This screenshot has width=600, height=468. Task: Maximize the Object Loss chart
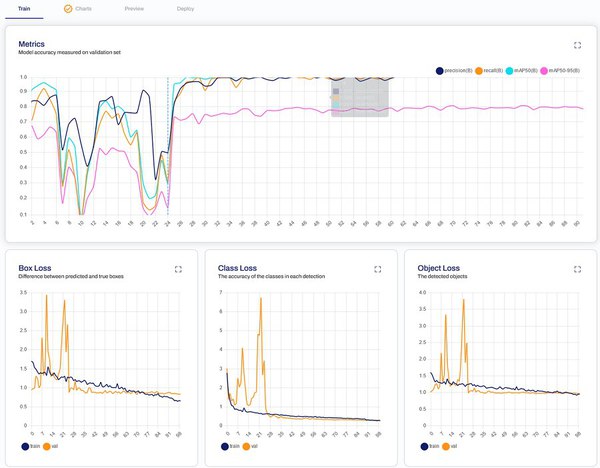(578, 269)
